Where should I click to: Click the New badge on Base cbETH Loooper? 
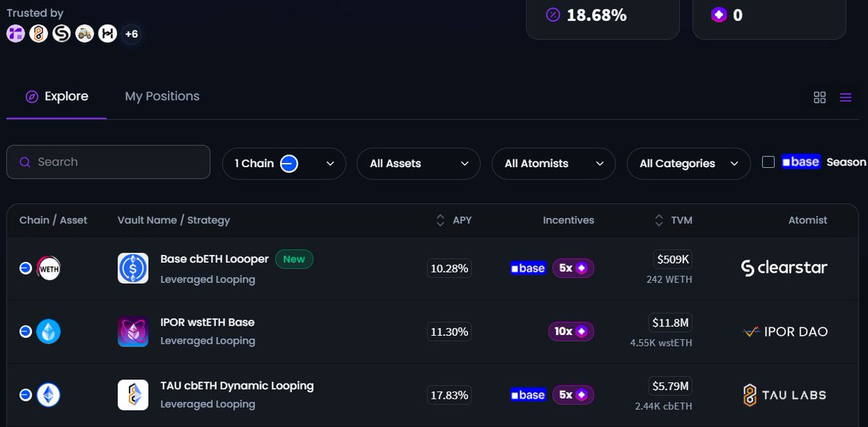tap(294, 259)
